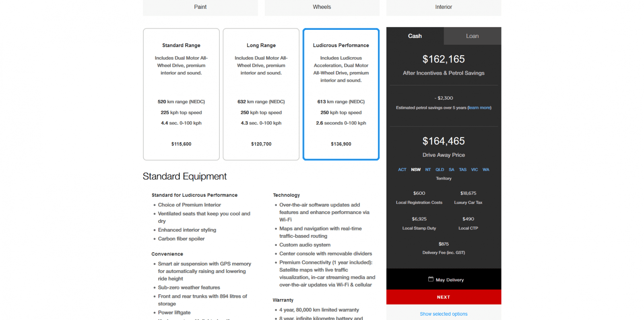The width and height of the screenshot is (644, 320).
Task: Select NSW territory
Action: [x=416, y=170]
